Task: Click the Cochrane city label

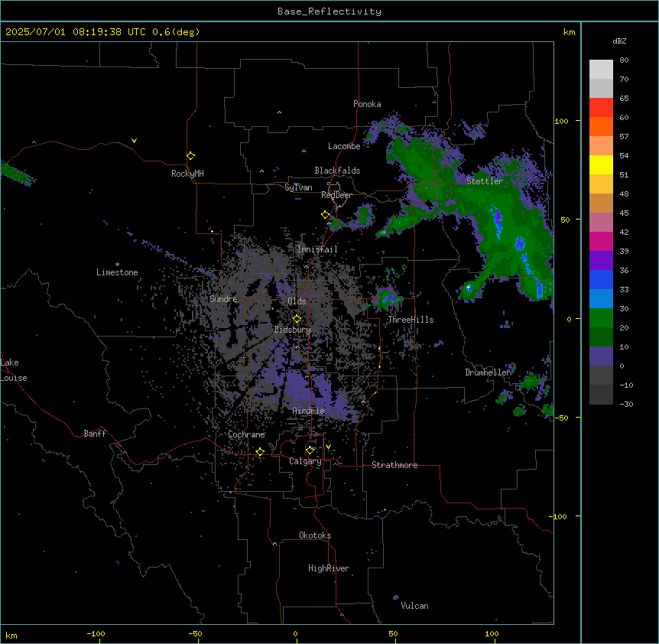Action: point(246,434)
